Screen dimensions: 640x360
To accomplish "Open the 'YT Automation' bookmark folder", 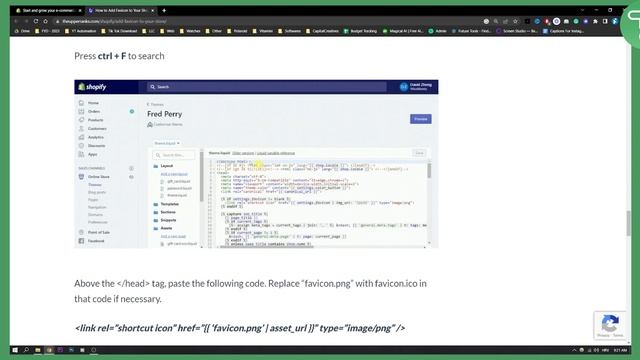I will tap(81, 31).
